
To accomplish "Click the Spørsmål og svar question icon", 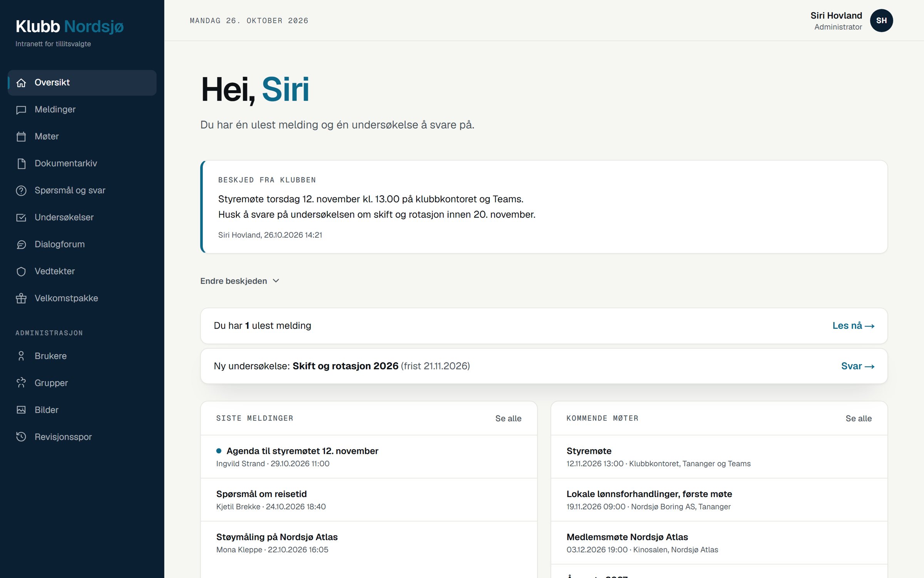I will point(21,191).
